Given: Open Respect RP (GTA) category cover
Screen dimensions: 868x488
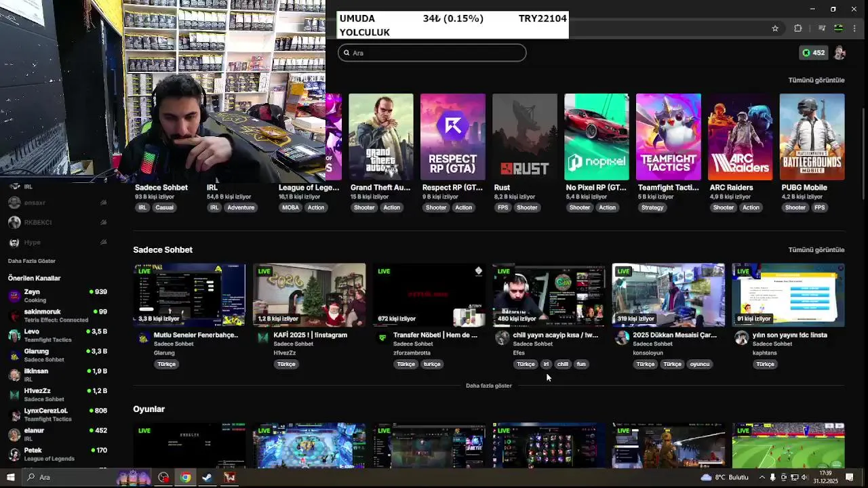Looking at the screenshot, I should tap(452, 137).
